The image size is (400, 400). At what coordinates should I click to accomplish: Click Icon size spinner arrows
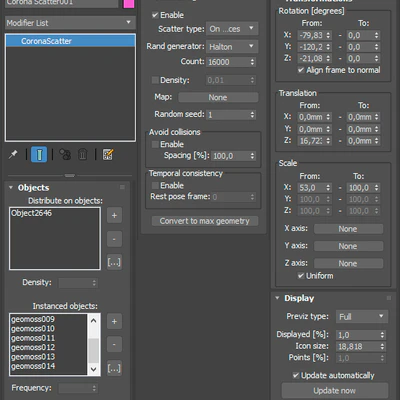(x=382, y=347)
